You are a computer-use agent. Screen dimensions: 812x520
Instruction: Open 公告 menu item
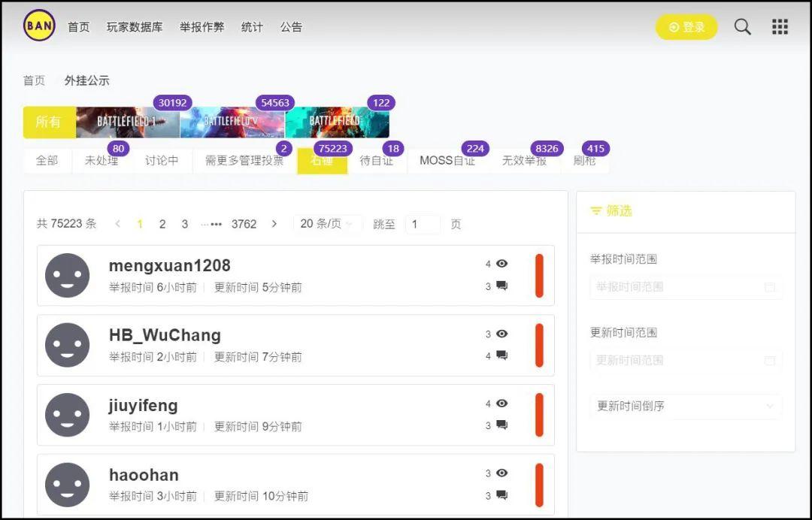pyautogui.click(x=291, y=27)
